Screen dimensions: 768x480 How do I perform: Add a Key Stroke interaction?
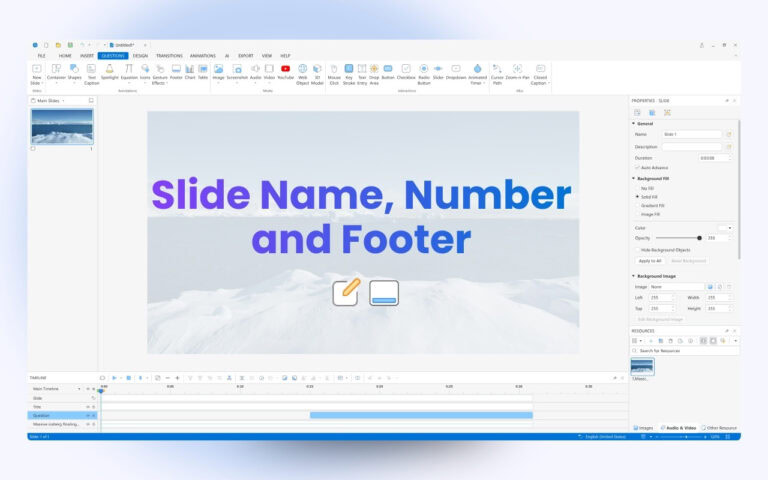pos(349,74)
